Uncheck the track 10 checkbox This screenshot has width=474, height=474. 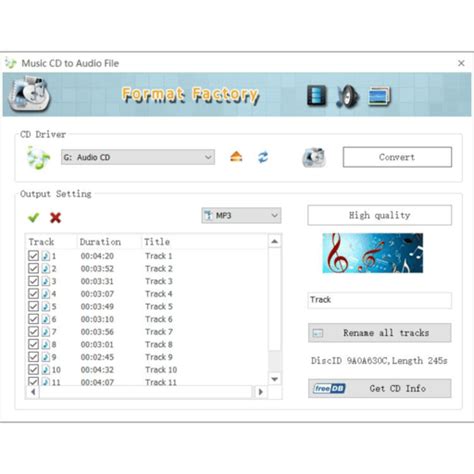(33, 370)
